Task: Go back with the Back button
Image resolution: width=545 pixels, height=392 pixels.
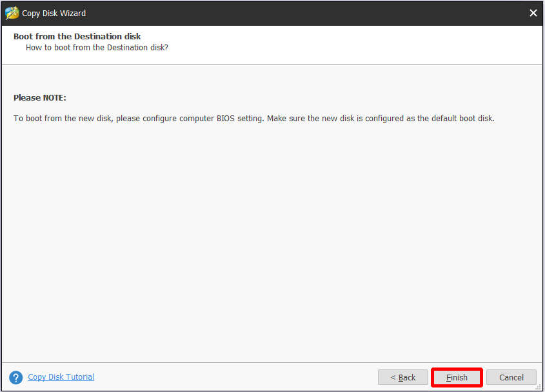Action: tap(403, 377)
